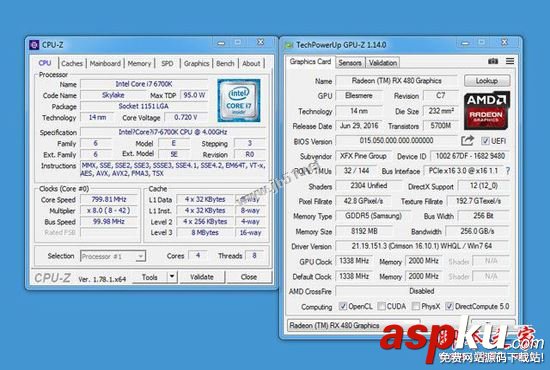Expand the Tools dropdown arrow

click(x=172, y=277)
